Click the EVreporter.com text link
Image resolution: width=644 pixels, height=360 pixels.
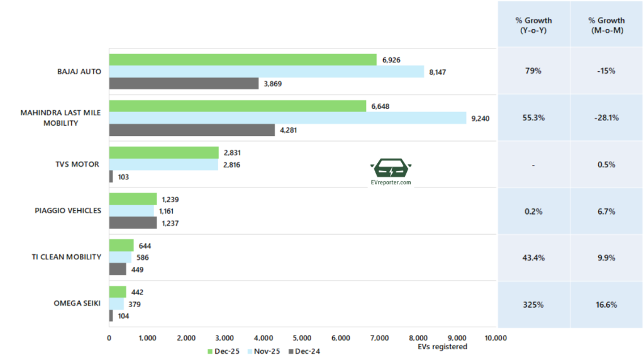(391, 183)
